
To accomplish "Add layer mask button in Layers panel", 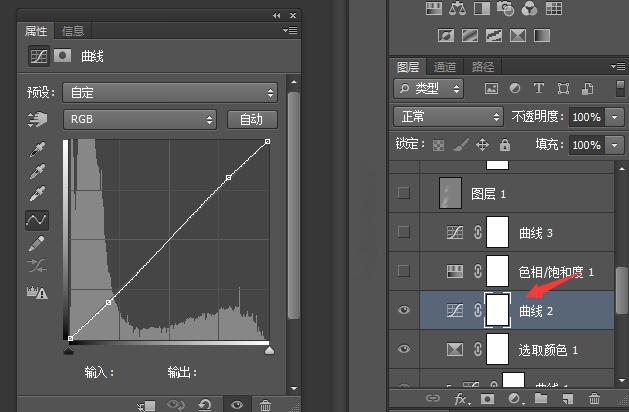I will click(x=487, y=398).
